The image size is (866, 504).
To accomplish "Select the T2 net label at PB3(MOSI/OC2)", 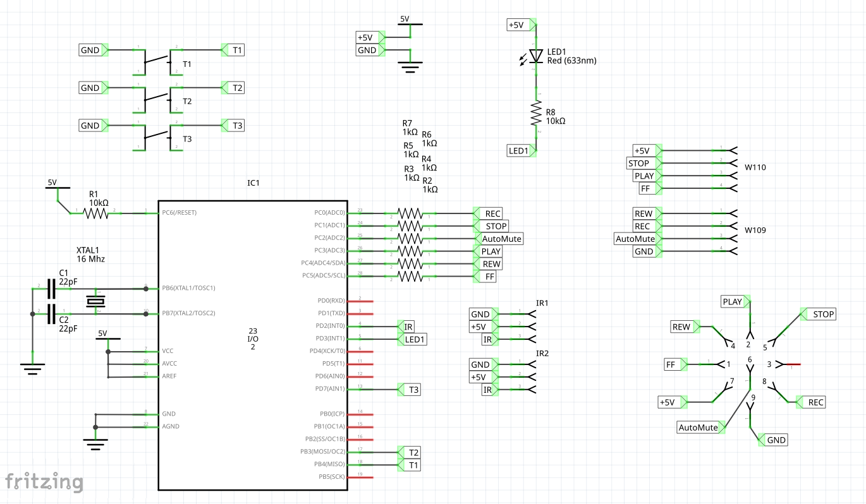I will pyautogui.click(x=413, y=452).
